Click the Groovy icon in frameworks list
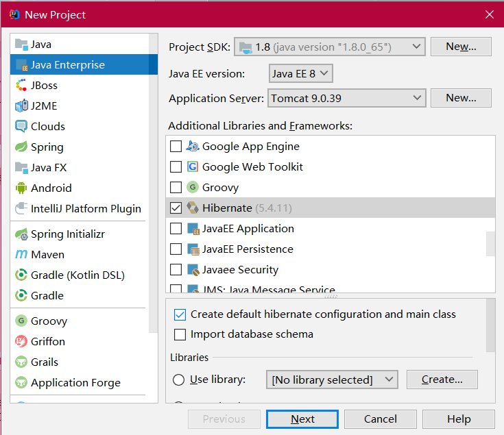Viewport: 504px width, 435px height. coord(193,188)
